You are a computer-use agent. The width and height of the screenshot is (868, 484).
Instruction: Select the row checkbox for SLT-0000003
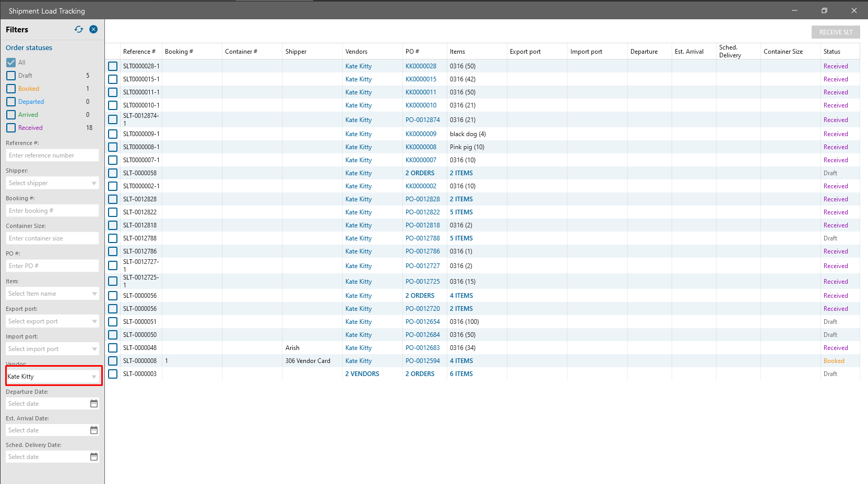(x=113, y=374)
